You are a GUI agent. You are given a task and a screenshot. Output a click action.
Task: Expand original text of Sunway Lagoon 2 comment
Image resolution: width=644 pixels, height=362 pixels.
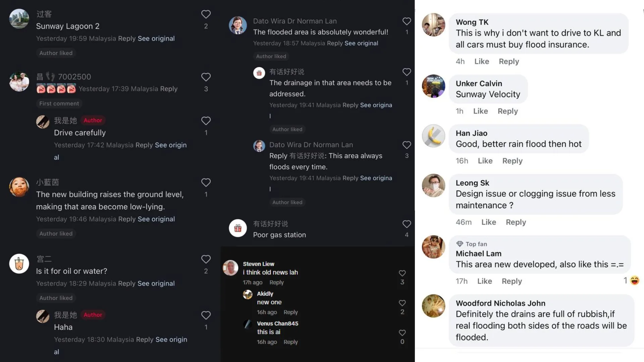[156, 39]
